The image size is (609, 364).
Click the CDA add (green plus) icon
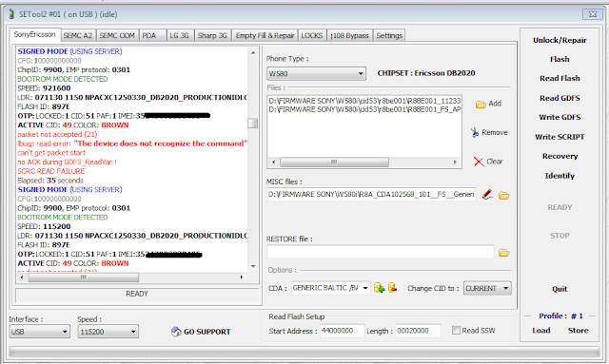[x=379, y=288]
